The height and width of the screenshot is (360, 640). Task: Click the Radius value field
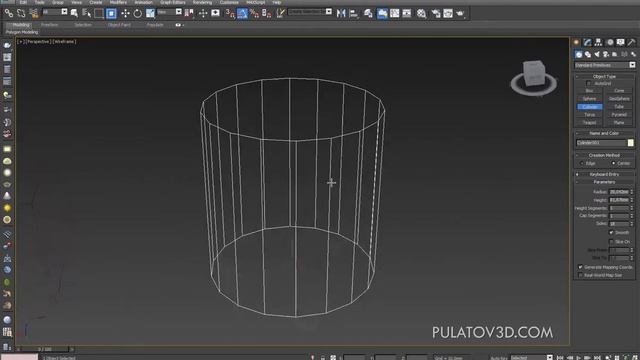click(x=619, y=192)
